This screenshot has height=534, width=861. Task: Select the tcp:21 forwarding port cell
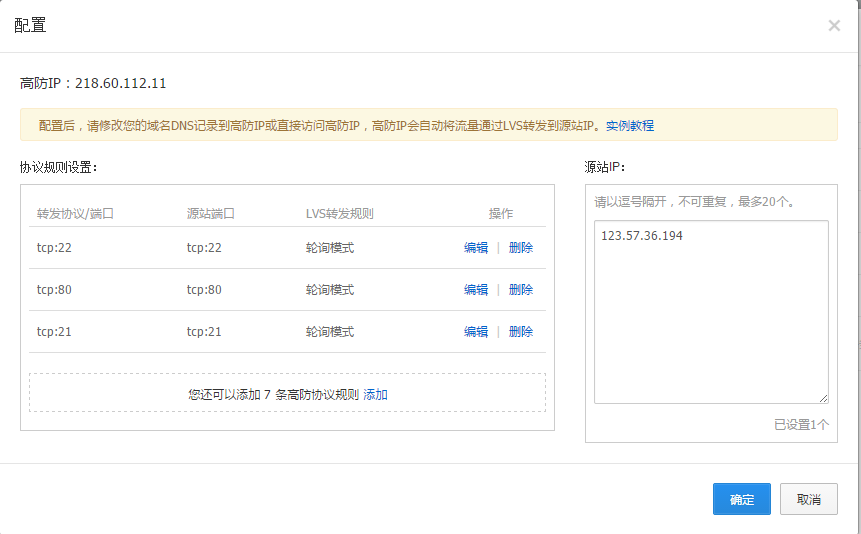(54, 332)
